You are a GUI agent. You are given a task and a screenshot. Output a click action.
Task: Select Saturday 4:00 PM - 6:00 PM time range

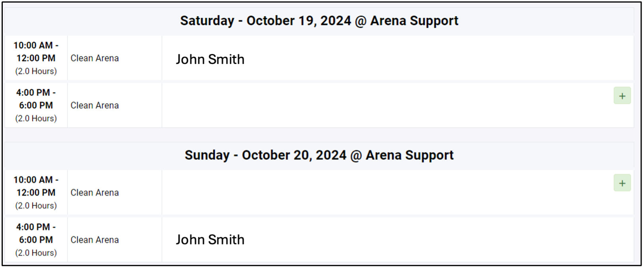(36, 99)
